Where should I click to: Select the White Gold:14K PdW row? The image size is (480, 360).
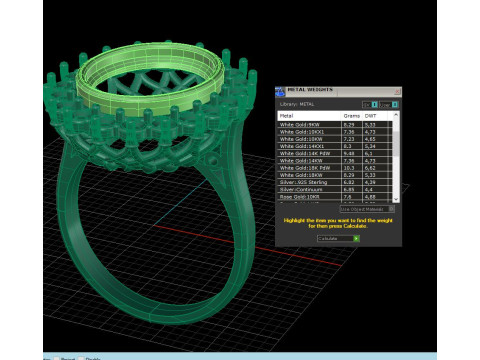pos(335,153)
